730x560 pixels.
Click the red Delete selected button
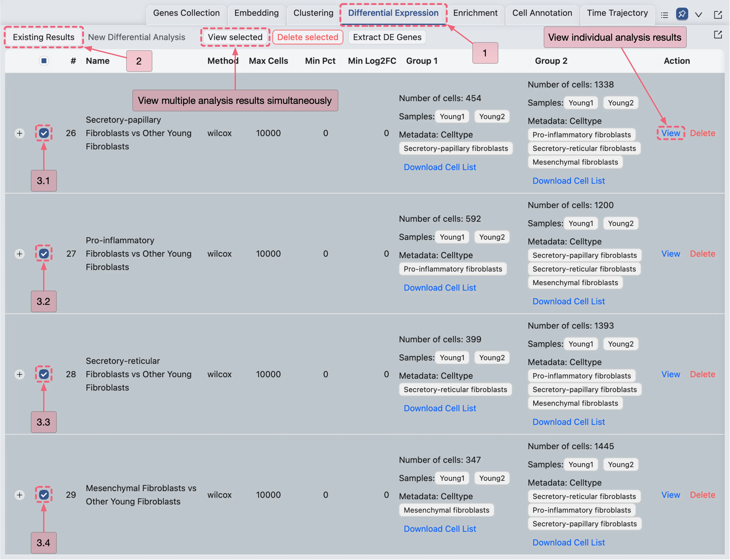307,37
